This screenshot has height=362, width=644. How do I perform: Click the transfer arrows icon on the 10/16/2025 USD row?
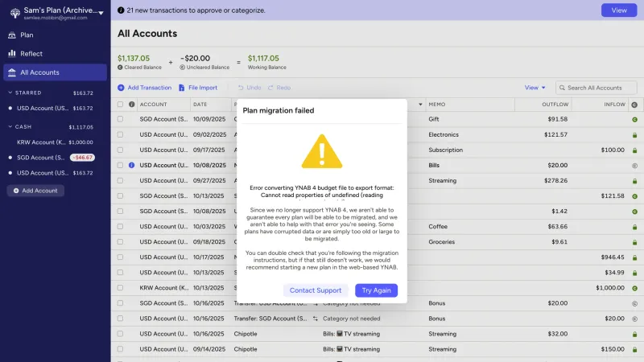pos(315,319)
